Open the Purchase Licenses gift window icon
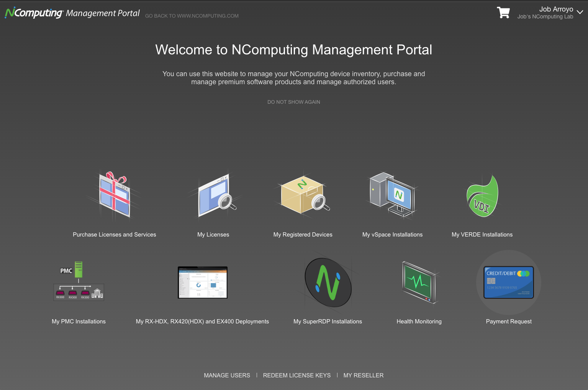The image size is (588, 390). [114, 196]
